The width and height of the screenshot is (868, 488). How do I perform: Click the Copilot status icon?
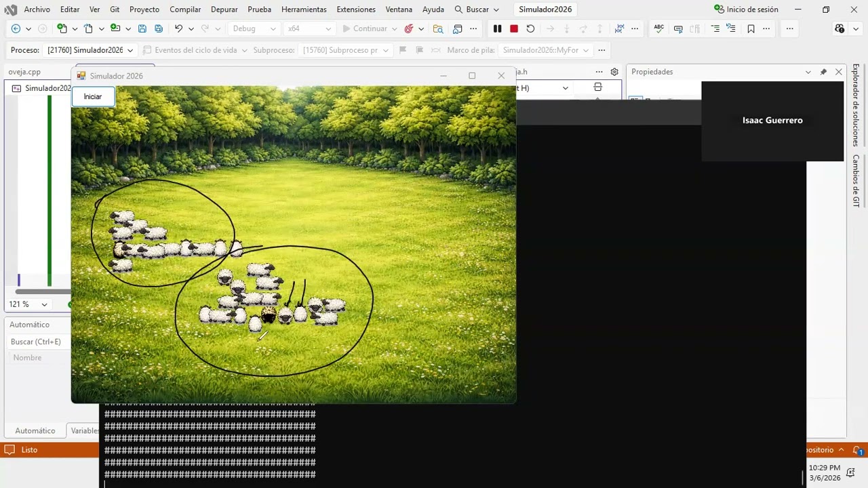pyautogui.click(x=840, y=28)
